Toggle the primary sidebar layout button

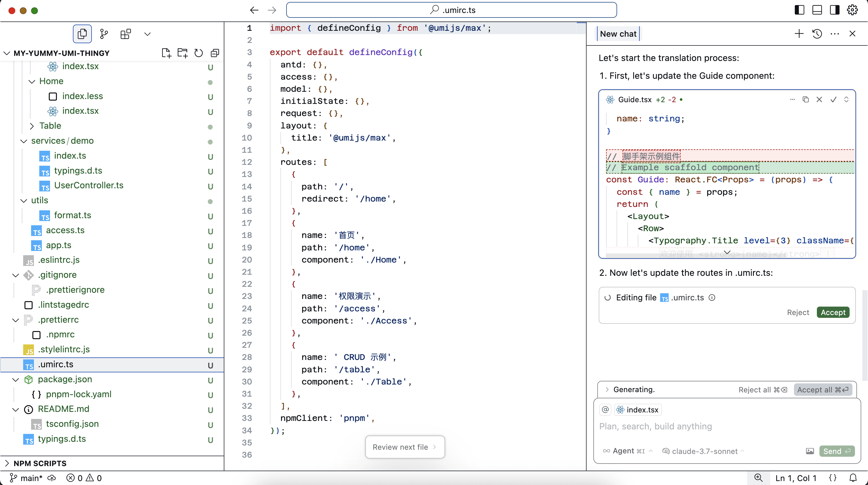point(800,10)
